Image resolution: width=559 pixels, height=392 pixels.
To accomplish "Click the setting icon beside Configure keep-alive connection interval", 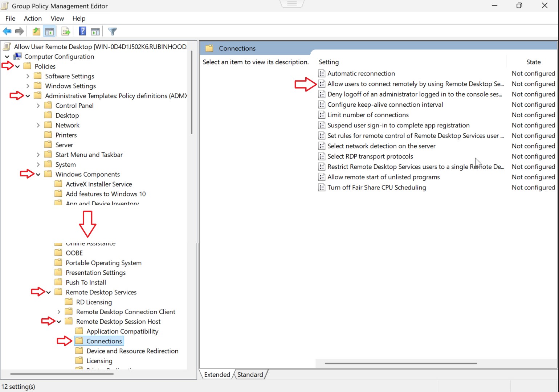I will [322, 105].
